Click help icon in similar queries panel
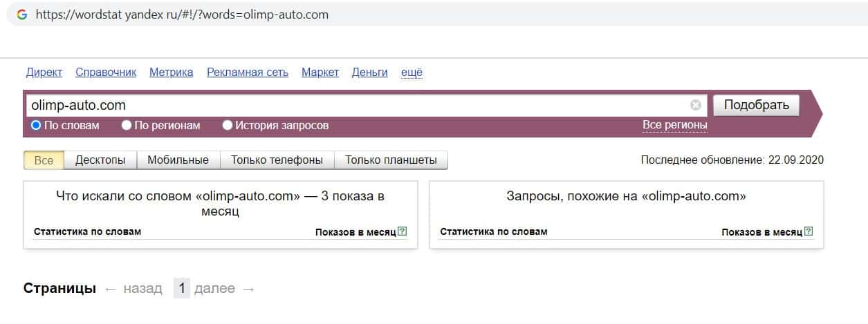The height and width of the screenshot is (324, 868). click(x=809, y=232)
